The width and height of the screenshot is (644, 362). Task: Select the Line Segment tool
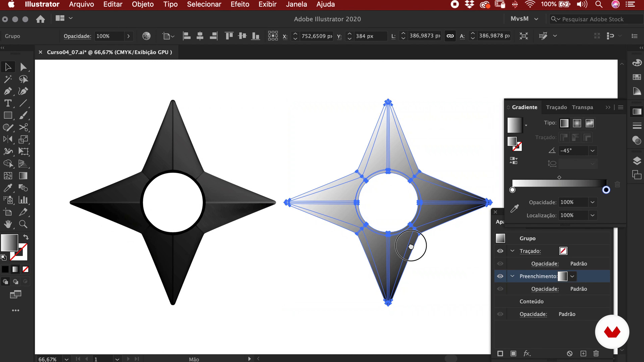[x=23, y=103]
